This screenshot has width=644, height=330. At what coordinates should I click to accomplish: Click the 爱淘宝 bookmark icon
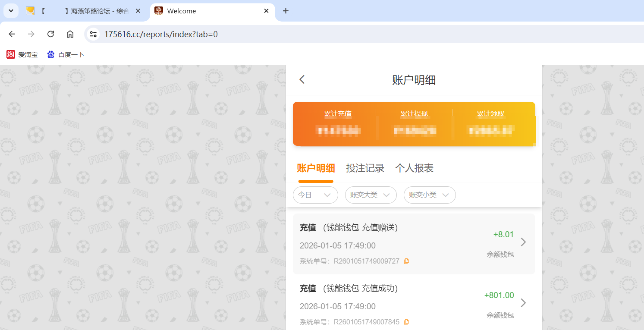(x=11, y=54)
